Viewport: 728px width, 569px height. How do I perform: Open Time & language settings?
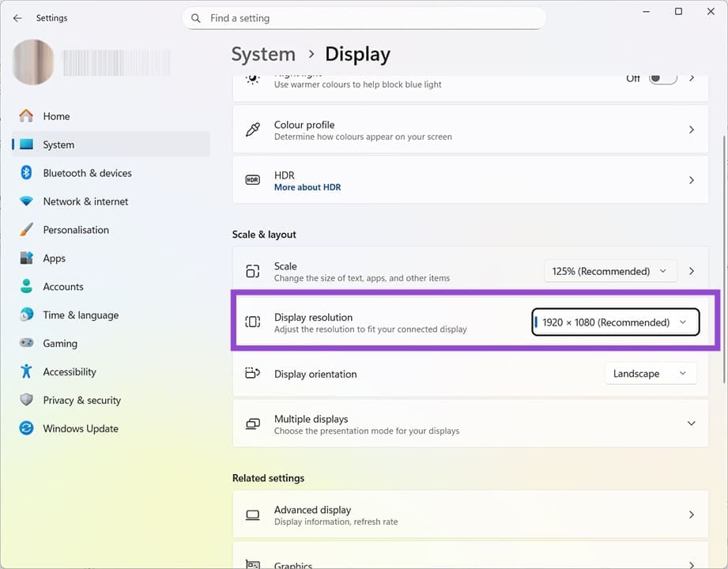[81, 315]
